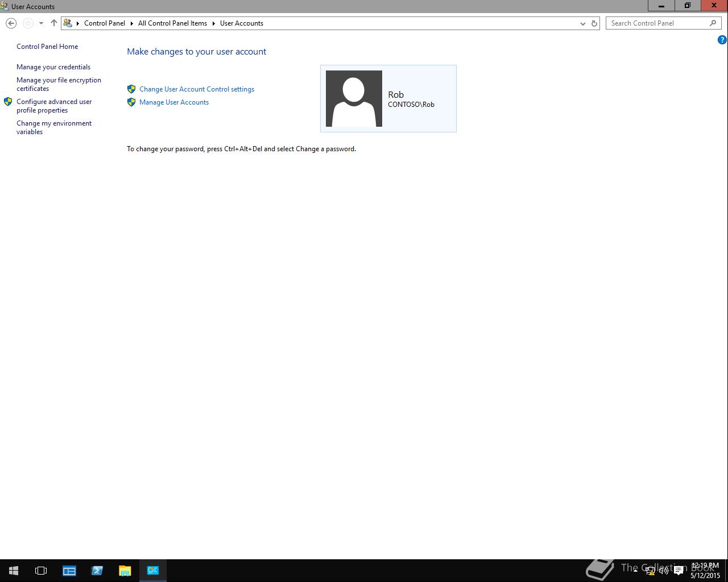Show hidden system tray icons

pos(635,571)
